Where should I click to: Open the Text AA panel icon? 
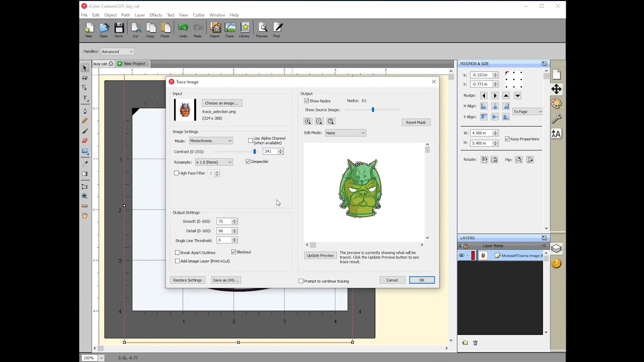point(556,134)
